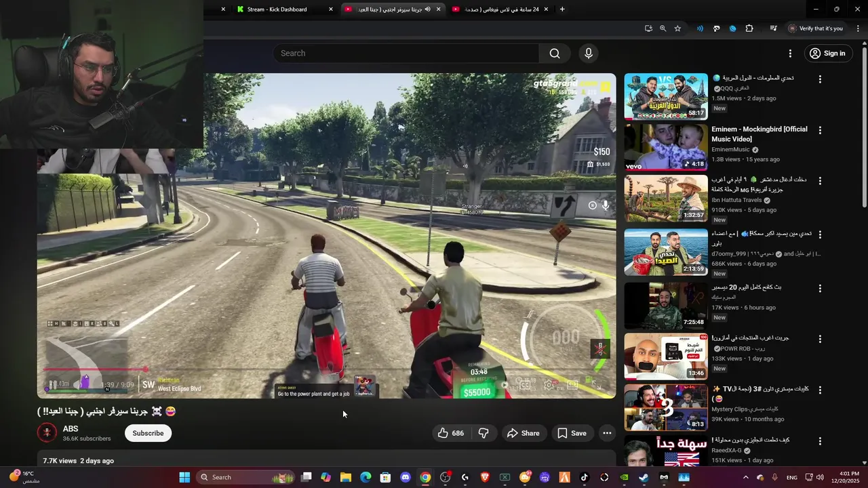This screenshot has width=868, height=488.
Task: Click the video frame to pause playback
Action: [x=326, y=235]
